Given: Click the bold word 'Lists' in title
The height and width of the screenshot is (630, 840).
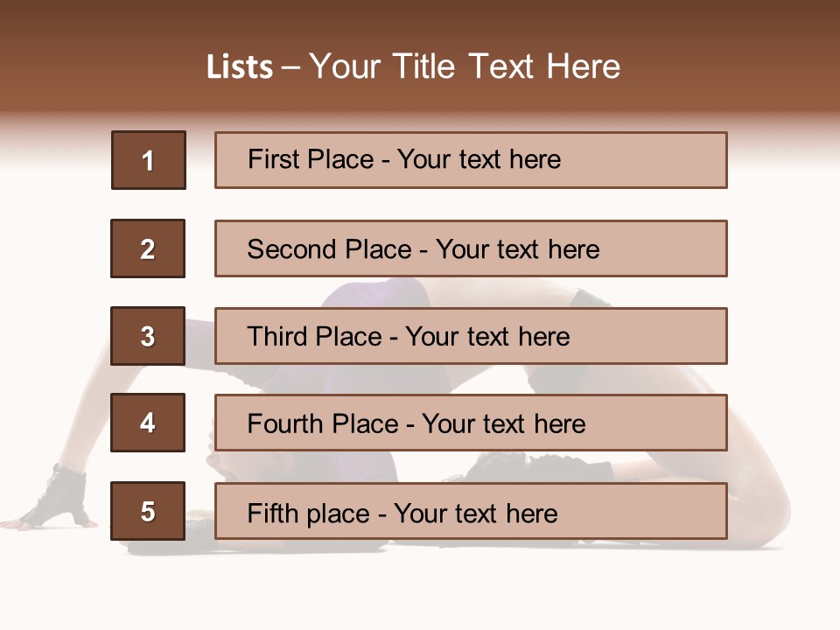Looking at the screenshot, I should [x=239, y=67].
